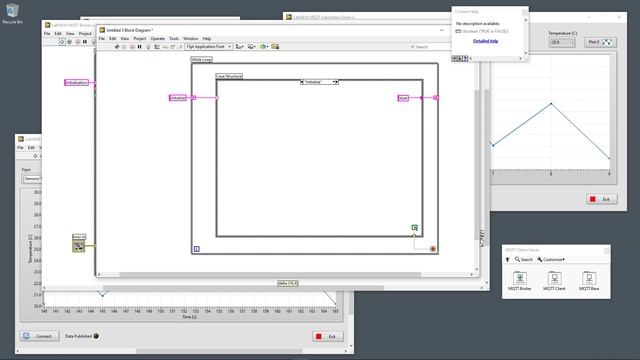Click Abort Execution in Block Diagram toolbar

(132, 47)
